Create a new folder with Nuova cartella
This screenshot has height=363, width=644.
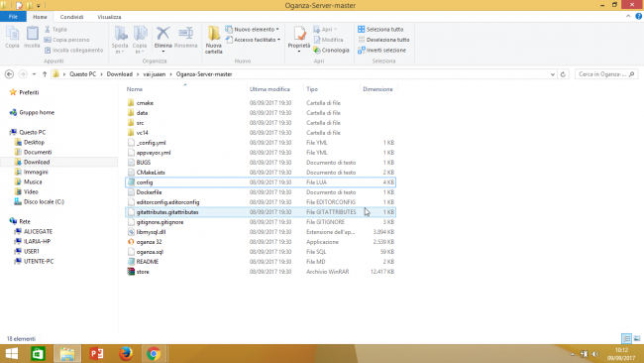coord(214,40)
